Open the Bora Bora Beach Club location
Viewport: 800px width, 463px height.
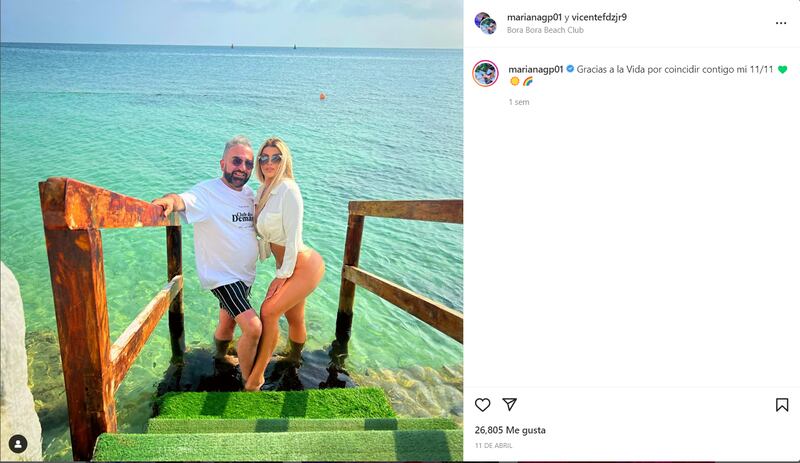545,30
